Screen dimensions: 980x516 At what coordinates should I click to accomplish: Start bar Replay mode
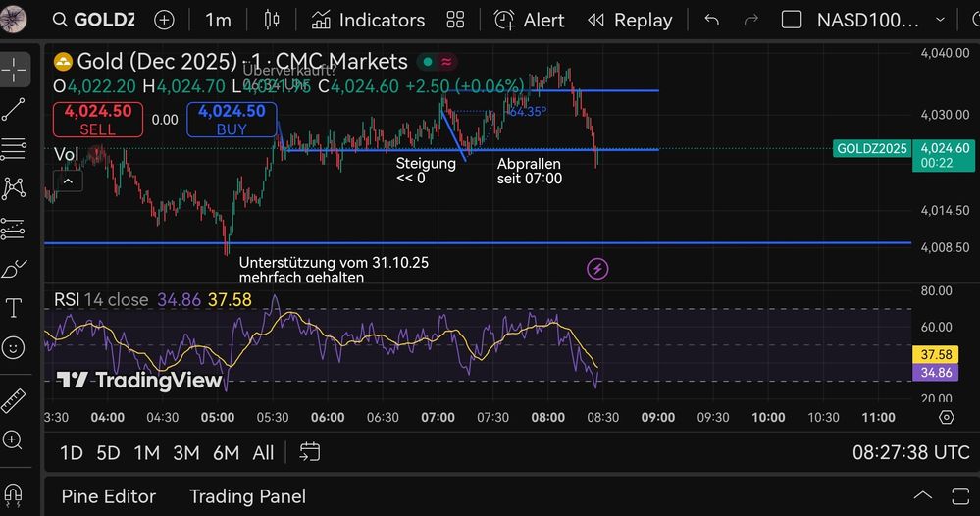pos(630,20)
